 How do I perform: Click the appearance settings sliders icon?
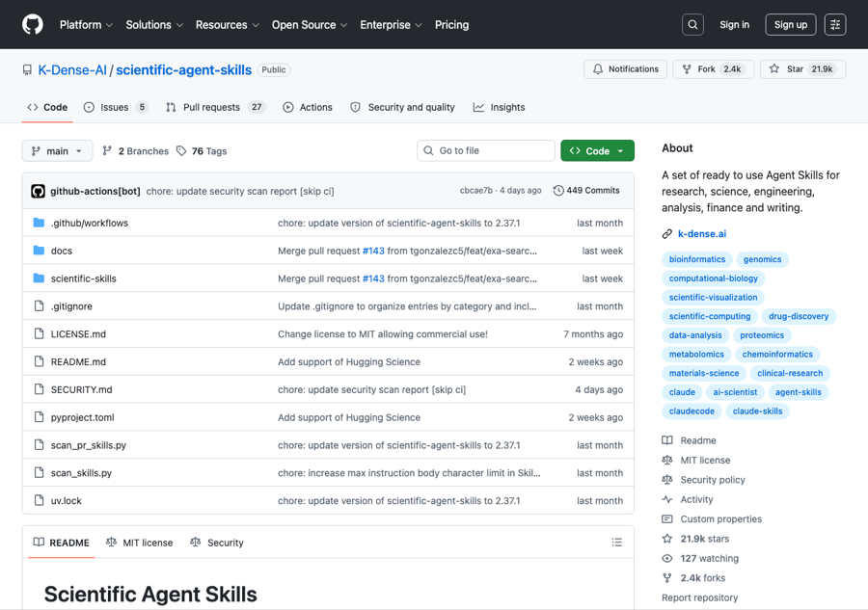click(x=835, y=25)
